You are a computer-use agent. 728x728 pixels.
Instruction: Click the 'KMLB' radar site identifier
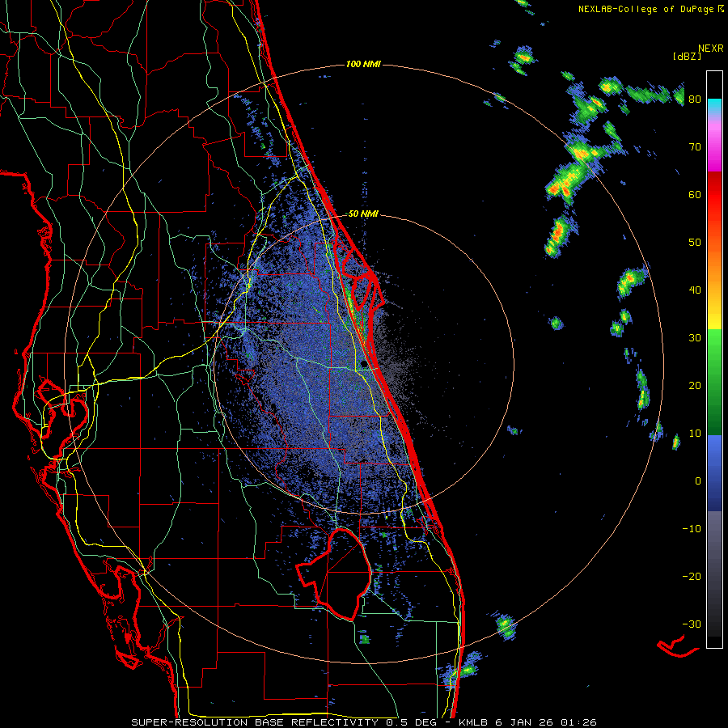tap(473, 722)
